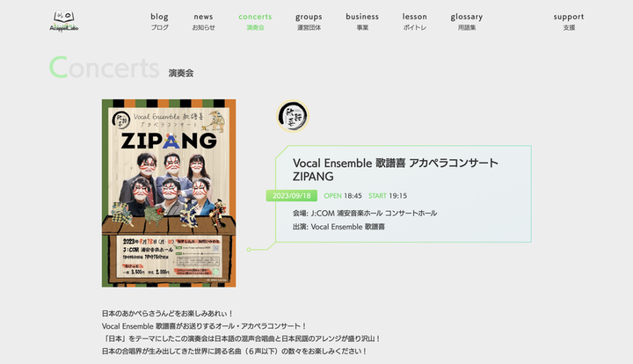The height and width of the screenshot is (364, 633).
Task: Click the START 19:15 time label
Action: tap(388, 196)
